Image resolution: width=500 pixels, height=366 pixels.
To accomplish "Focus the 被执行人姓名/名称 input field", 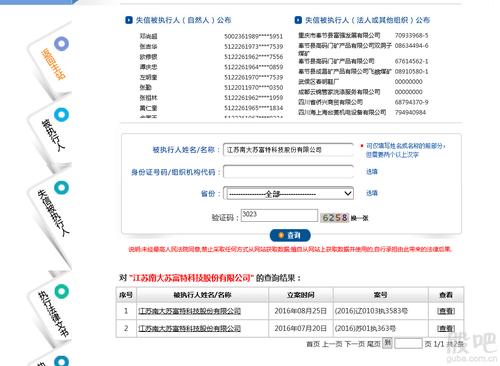I will 288,150.
